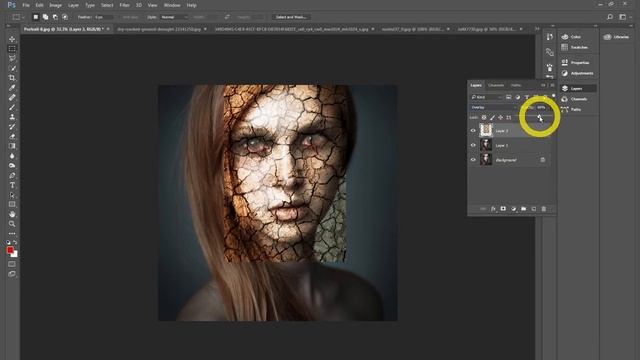Create new fill or adjustment layer icon
Image resolution: width=640 pixels, height=360 pixels.
pos(513,209)
